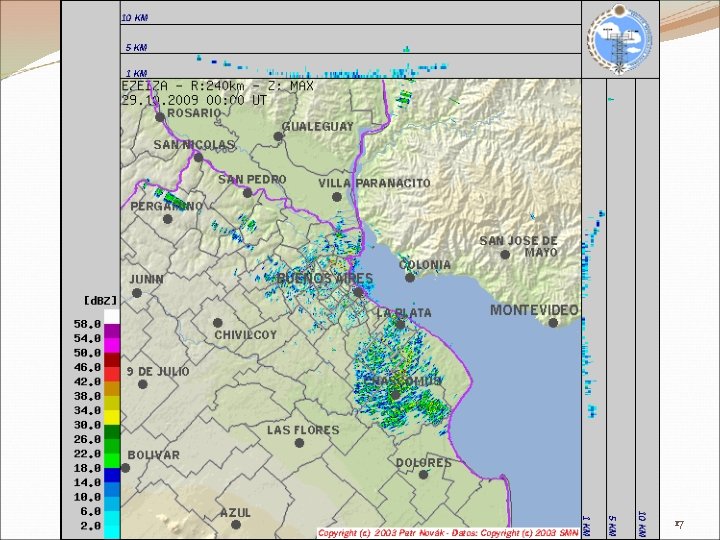720x540 pixels.
Task: Click the 58.0 dBZ purple legend swatch
Action: coord(112,332)
